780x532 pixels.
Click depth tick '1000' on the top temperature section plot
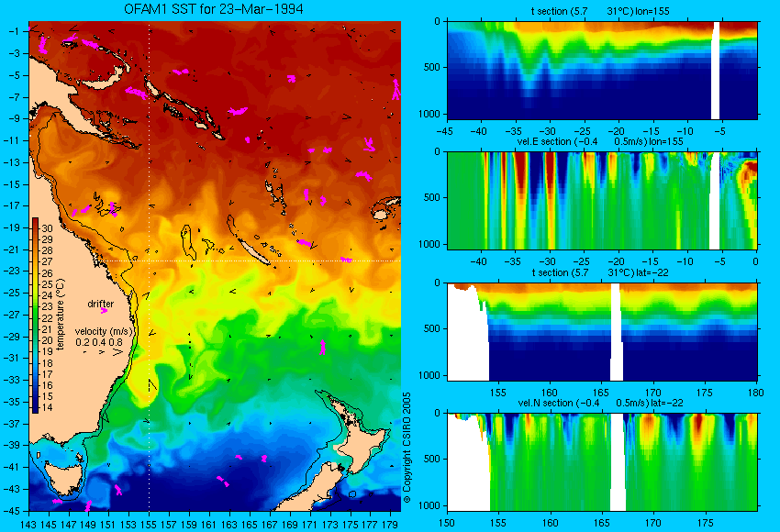(x=429, y=114)
